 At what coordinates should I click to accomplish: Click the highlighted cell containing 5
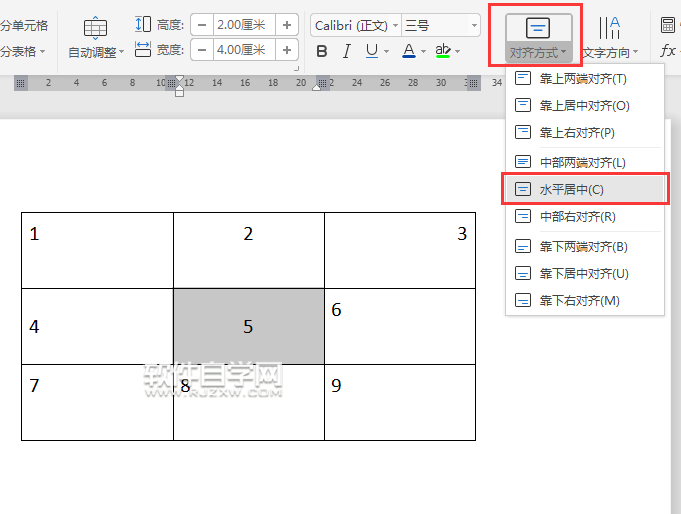(x=249, y=326)
